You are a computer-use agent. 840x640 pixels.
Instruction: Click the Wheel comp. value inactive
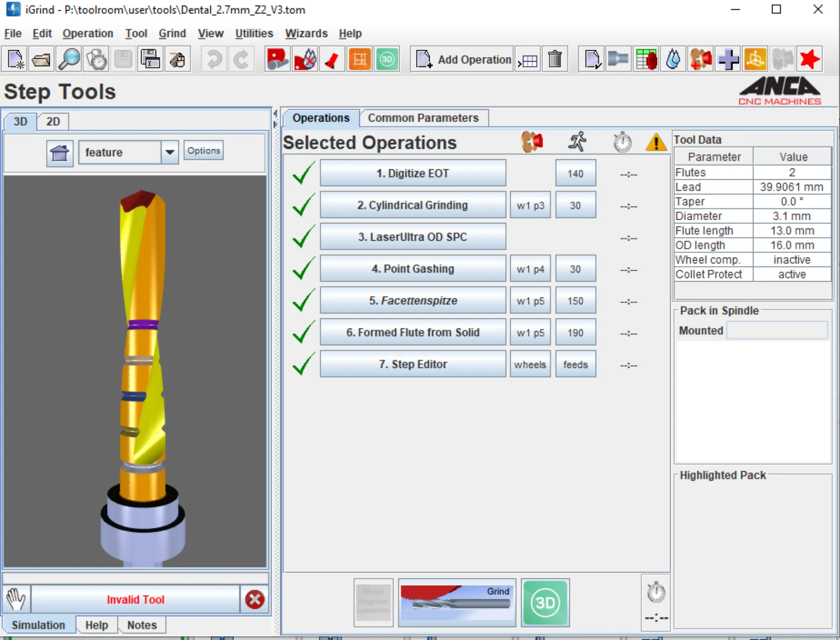[792, 260]
